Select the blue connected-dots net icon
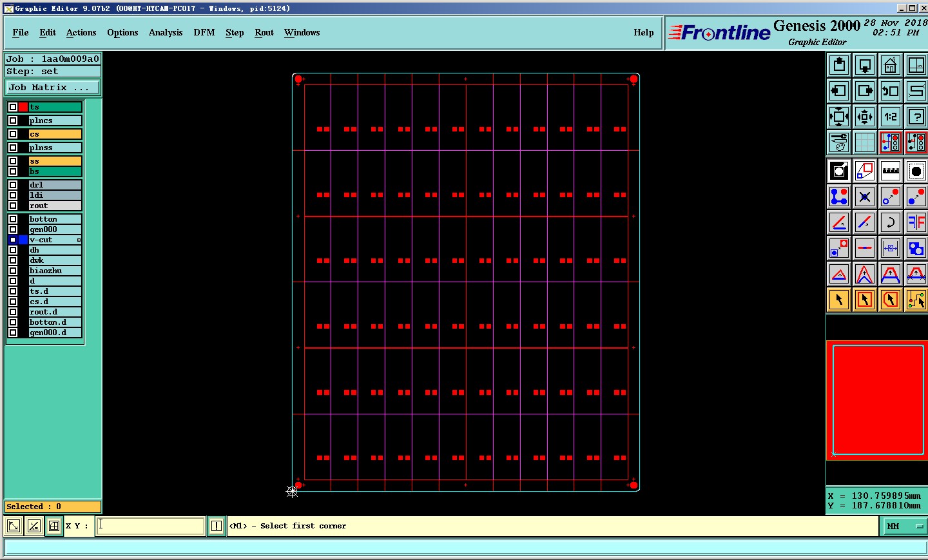This screenshot has width=928, height=560. 839,197
